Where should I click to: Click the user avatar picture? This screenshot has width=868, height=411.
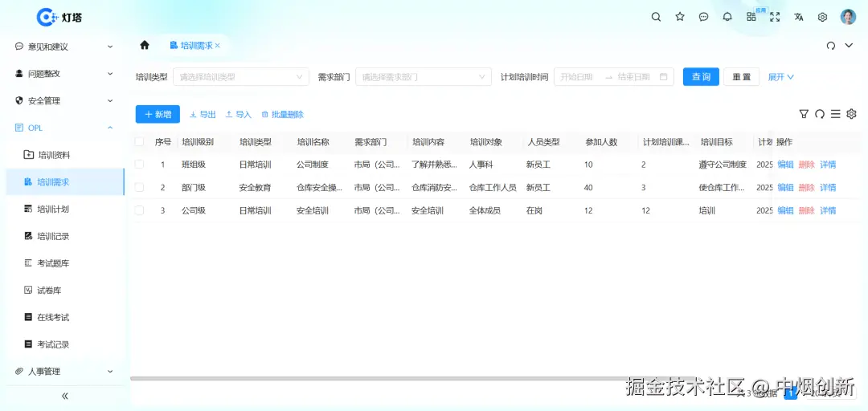pos(848,17)
